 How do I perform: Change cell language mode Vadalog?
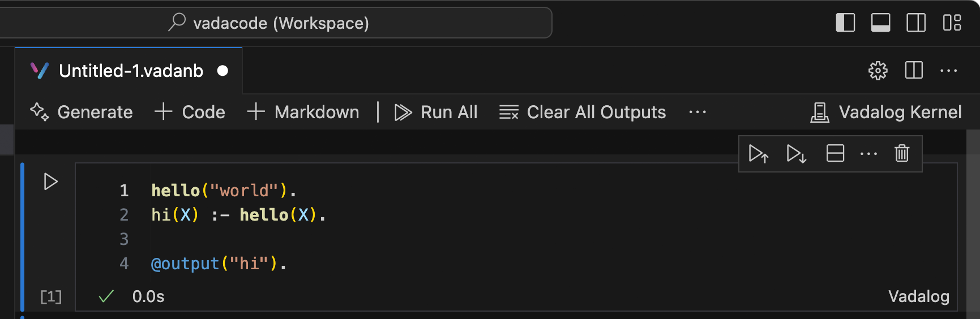click(918, 296)
